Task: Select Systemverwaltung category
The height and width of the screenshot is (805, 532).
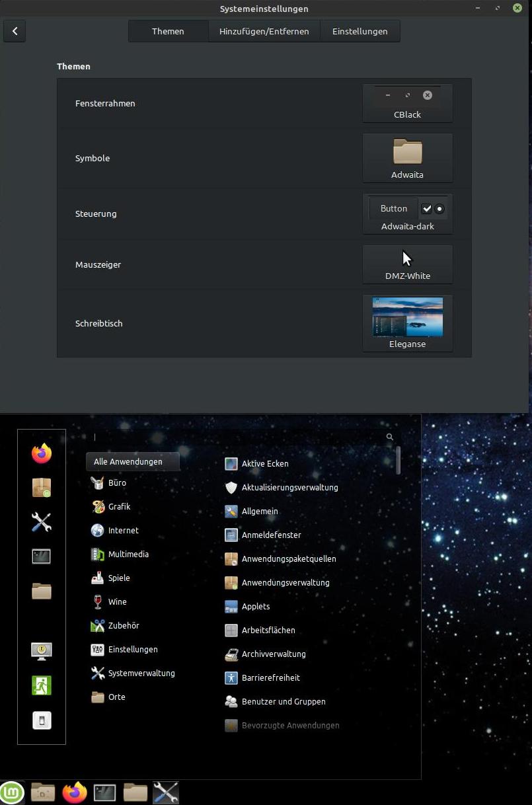Action: pyautogui.click(x=133, y=673)
